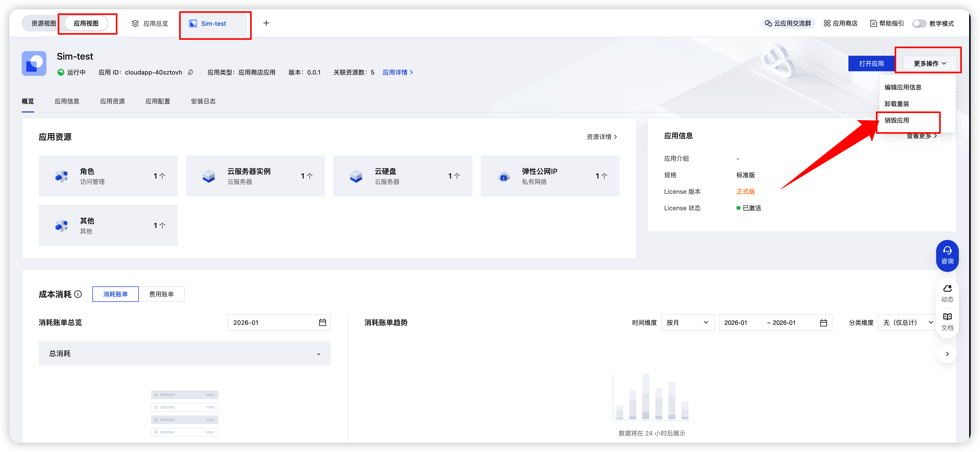
Task: Click the Sim-test application logo
Action: (x=34, y=63)
